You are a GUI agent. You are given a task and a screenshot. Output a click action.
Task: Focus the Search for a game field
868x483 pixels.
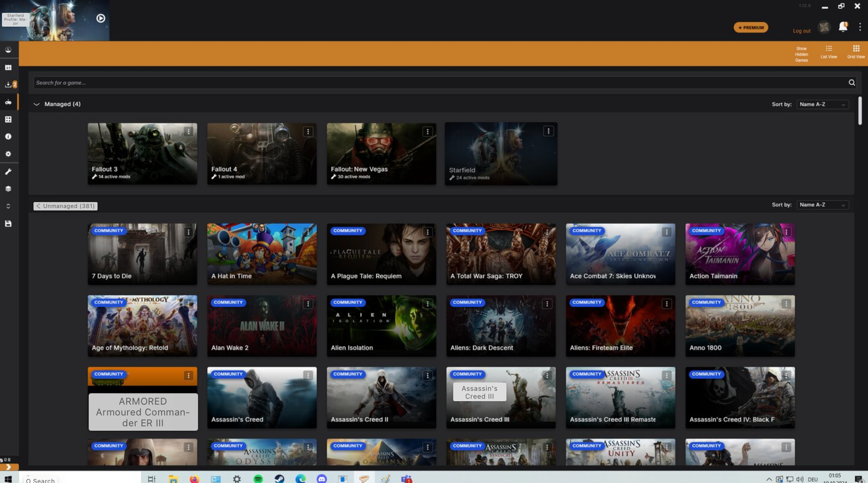point(439,82)
